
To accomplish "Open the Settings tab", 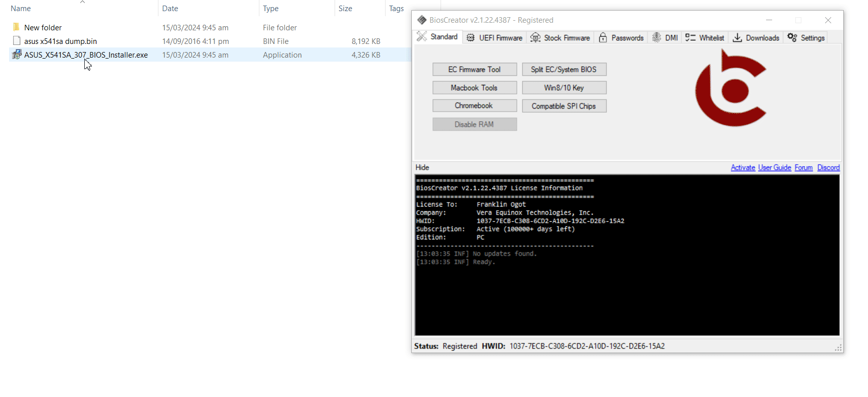I will pos(806,38).
